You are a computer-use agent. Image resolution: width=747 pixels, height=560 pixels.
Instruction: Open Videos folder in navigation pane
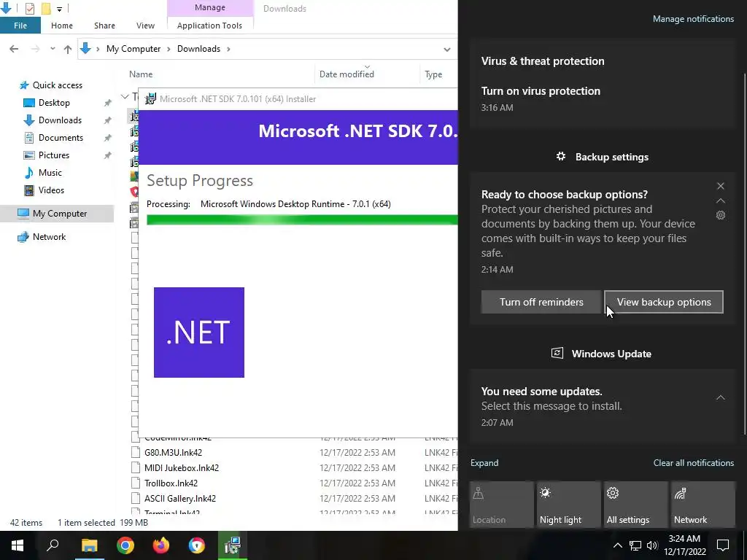[x=51, y=190]
